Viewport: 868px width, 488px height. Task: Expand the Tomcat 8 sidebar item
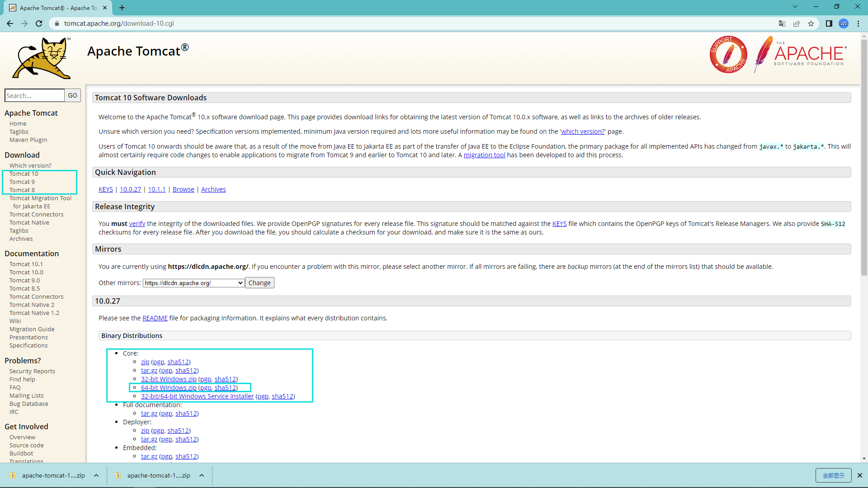point(21,189)
